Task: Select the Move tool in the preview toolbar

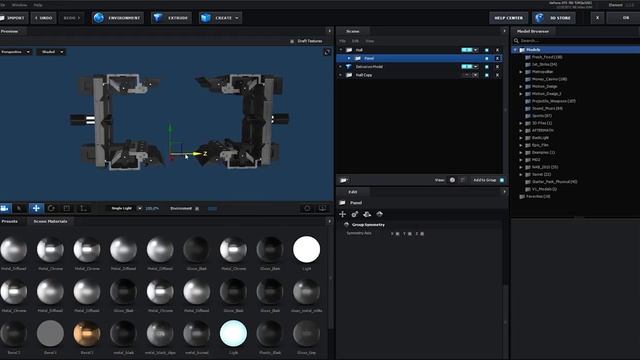Action: click(36, 208)
